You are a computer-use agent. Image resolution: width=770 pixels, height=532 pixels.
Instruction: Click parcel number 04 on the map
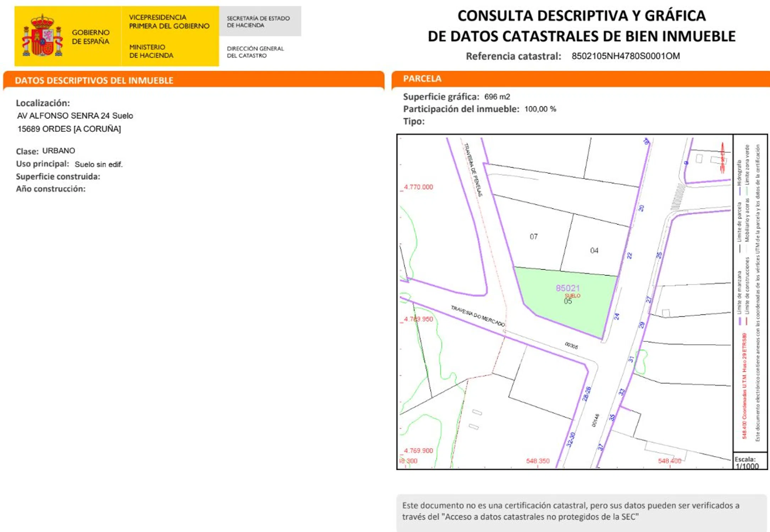tap(594, 250)
